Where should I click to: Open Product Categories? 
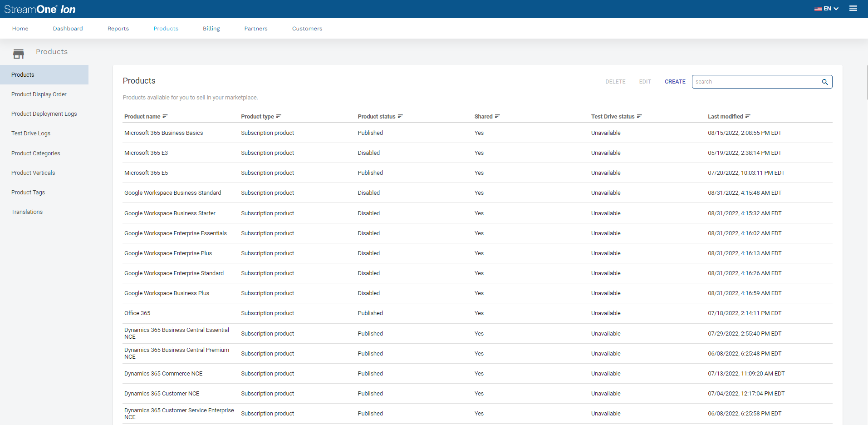tap(36, 153)
